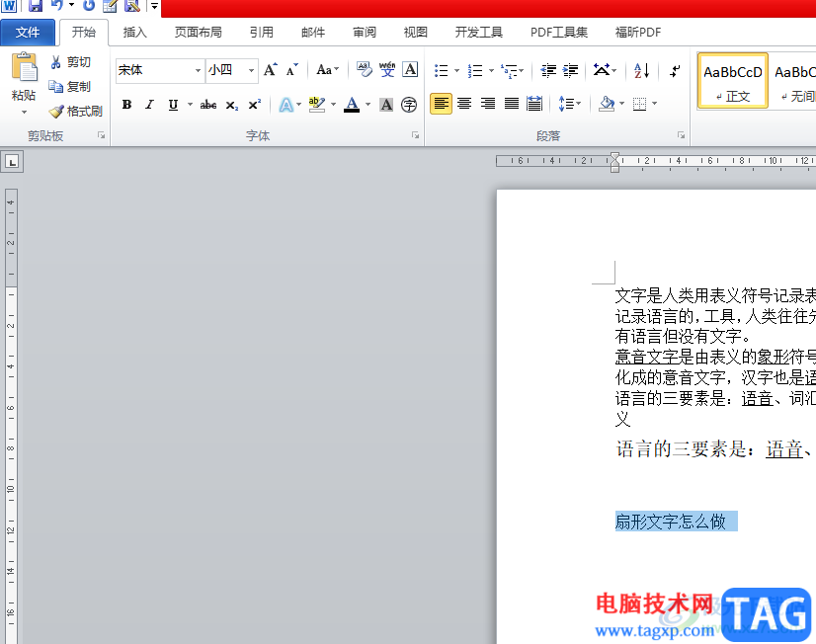This screenshot has width=816, height=644.
Task: Click the Paste clipboard icon
Action: [24, 67]
